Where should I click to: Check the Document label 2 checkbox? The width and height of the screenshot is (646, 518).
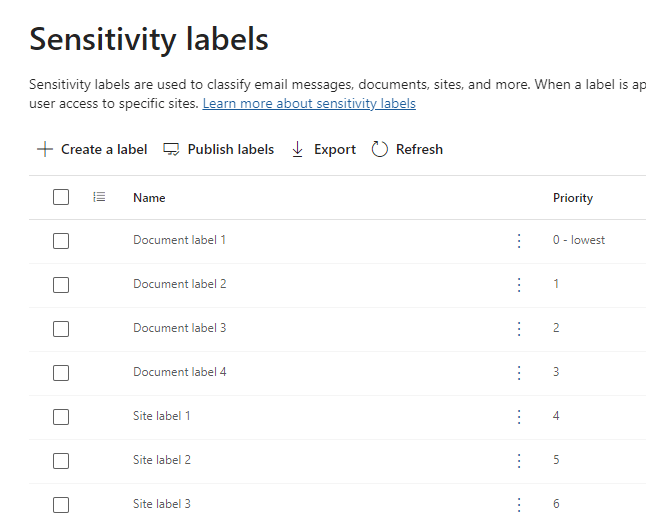(x=61, y=284)
